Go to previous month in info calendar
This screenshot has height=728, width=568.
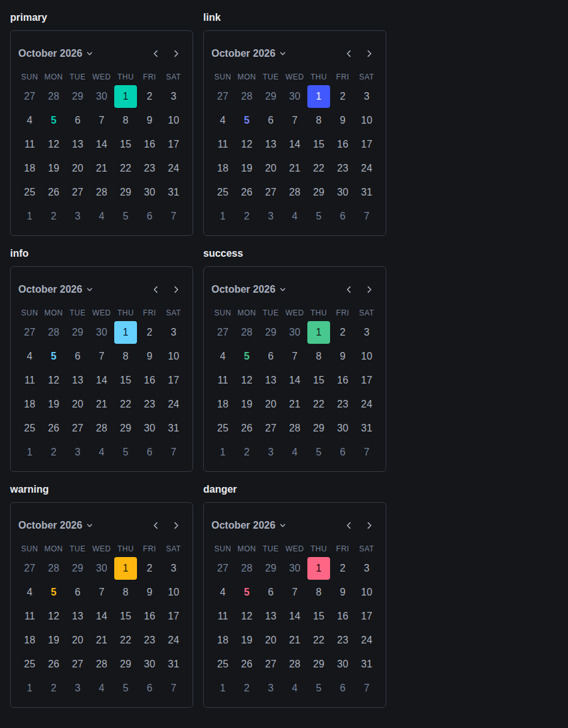coord(156,290)
